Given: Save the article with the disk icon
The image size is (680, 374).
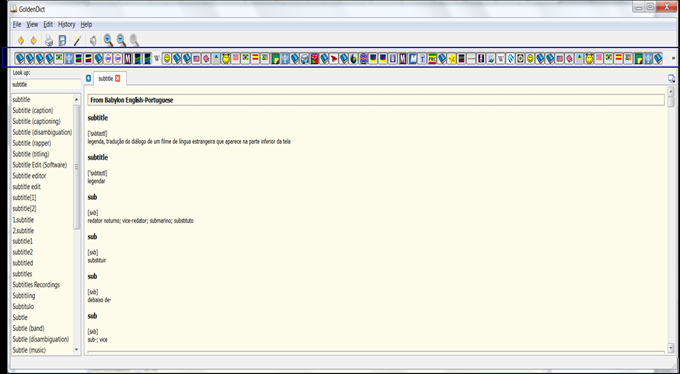Looking at the screenshot, I should 62,41.
